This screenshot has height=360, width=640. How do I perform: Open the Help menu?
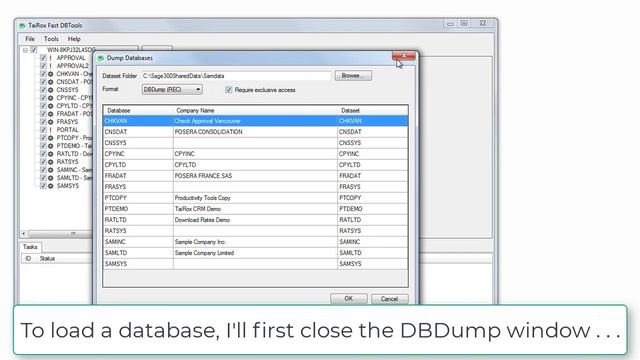[74, 39]
